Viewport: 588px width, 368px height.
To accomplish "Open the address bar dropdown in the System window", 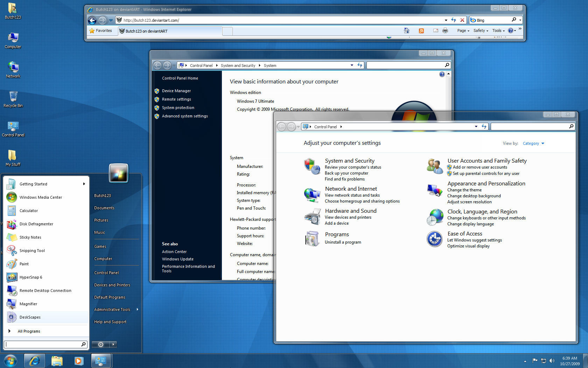I will tap(352, 65).
